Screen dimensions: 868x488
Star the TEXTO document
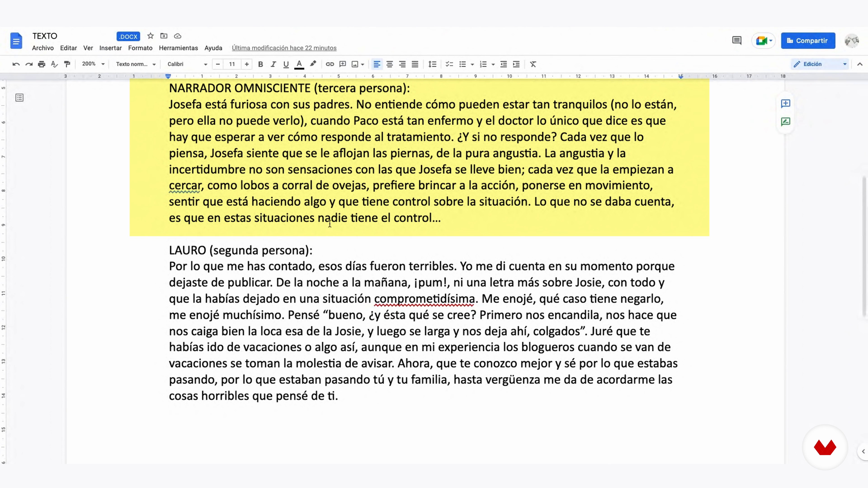(150, 36)
